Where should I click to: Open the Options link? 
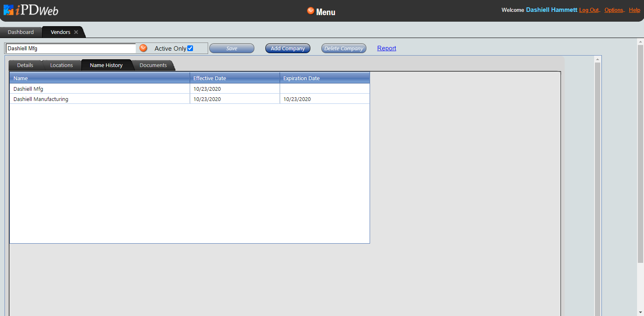[614, 10]
